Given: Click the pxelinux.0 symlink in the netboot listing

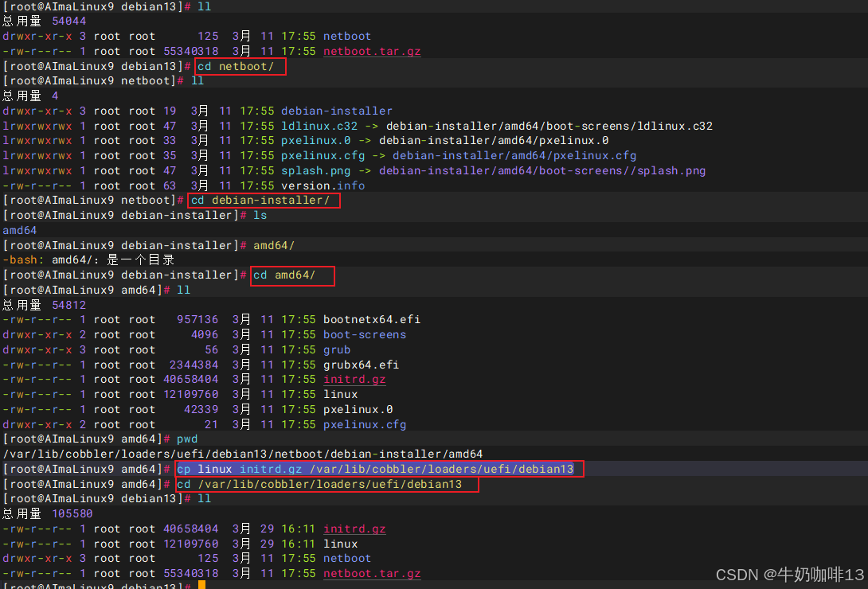Looking at the screenshot, I should coord(315,140).
